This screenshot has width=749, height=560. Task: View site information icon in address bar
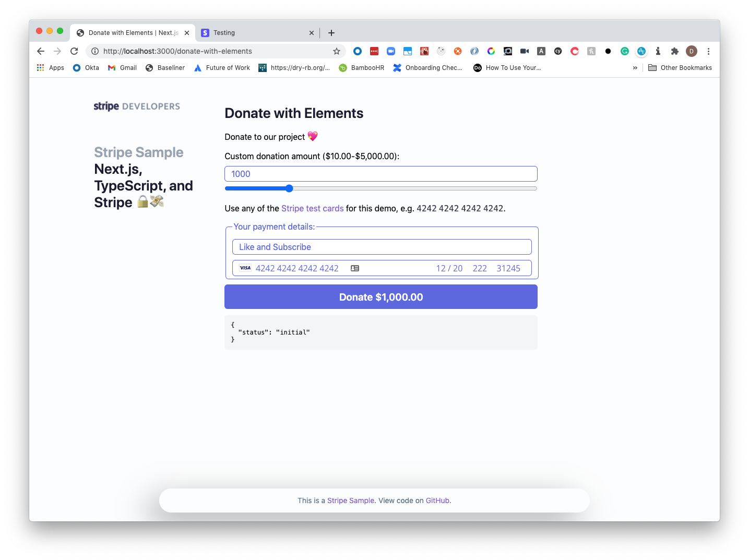click(x=95, y=51)
